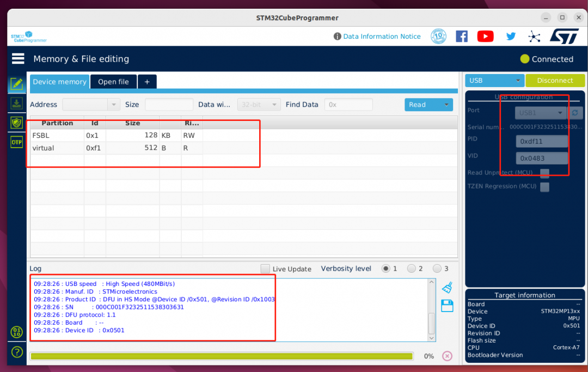
Task: Open the help question mark icon
Action: pos(16,352)
